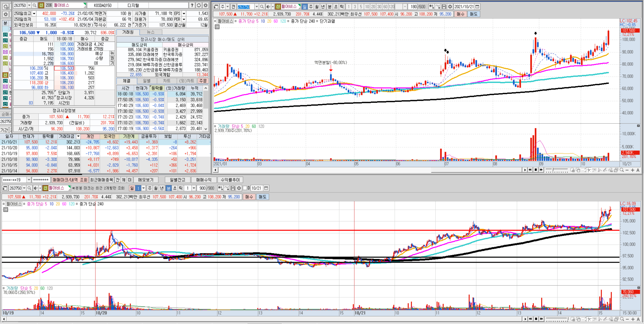Open stock search magnifier in quote panel

pyautogui.click(x=34, y=5)
